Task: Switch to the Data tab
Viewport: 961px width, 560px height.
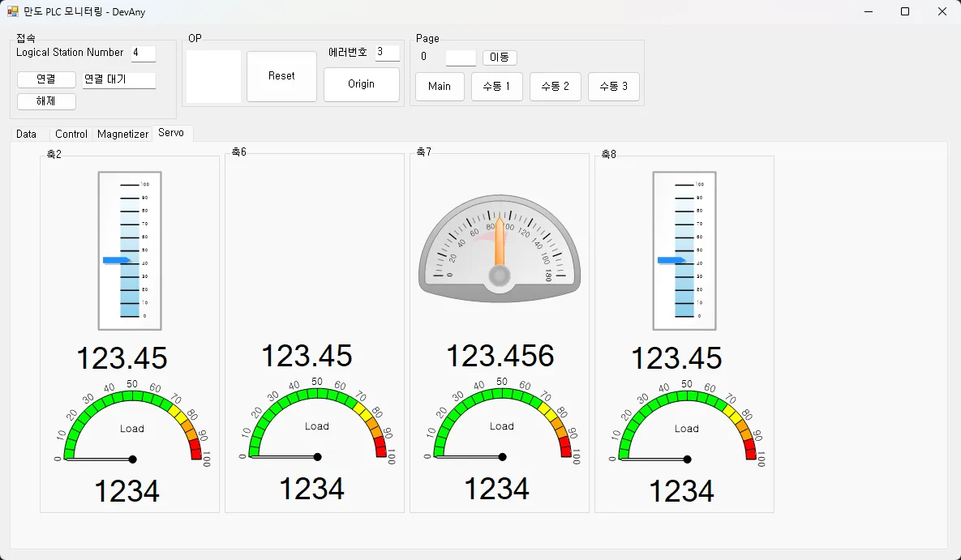Action: pos(26,135)
